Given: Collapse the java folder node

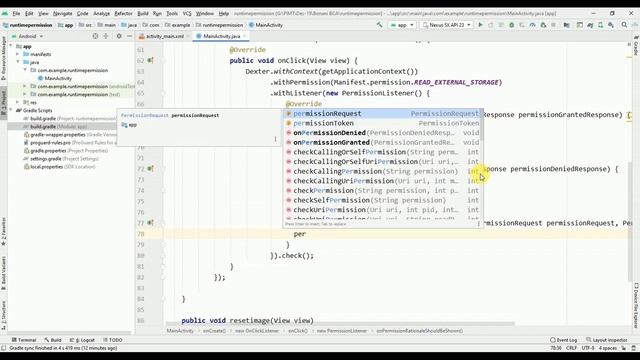Looking at the screenshot, I should click(x=18, y=62).
